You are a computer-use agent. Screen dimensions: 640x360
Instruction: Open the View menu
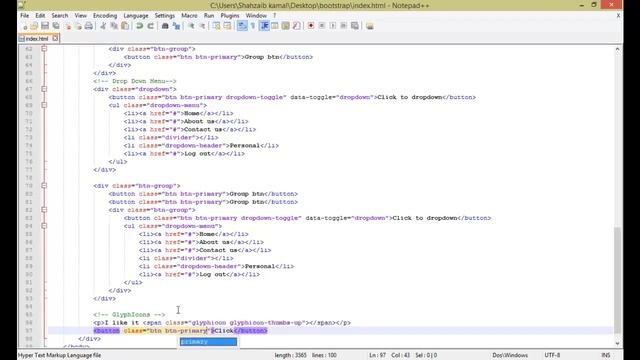tap(80, 16)
